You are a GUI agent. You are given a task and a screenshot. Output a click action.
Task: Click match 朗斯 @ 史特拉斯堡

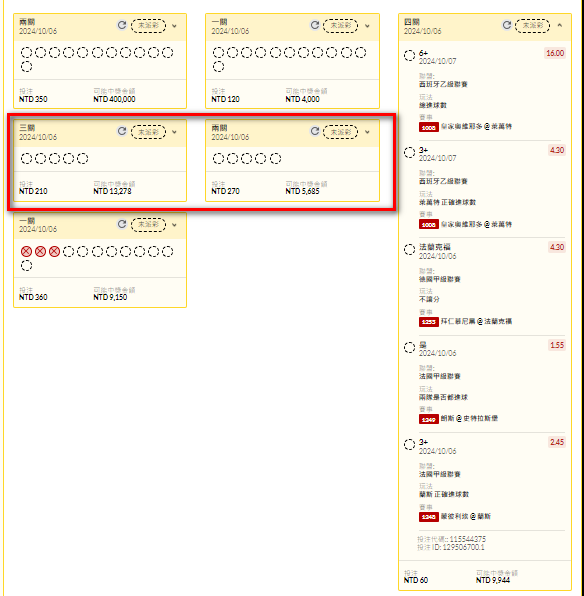(x=469, y=419)
